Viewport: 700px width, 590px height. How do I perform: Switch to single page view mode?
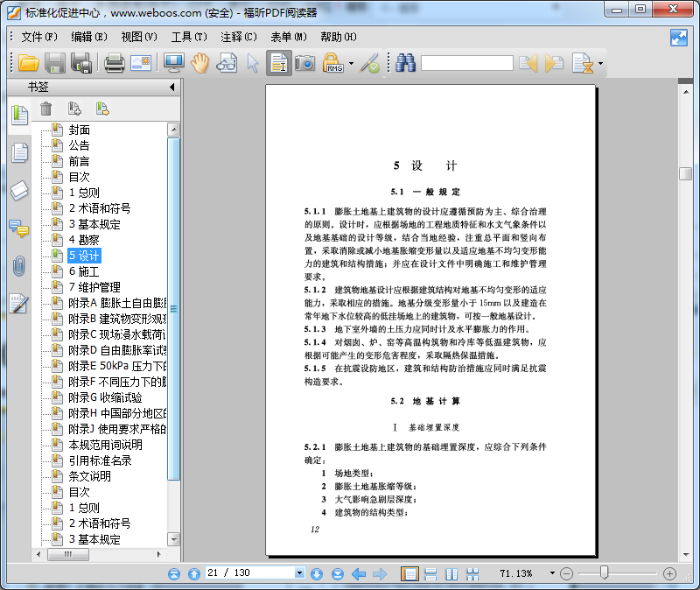tap(409, 574)
